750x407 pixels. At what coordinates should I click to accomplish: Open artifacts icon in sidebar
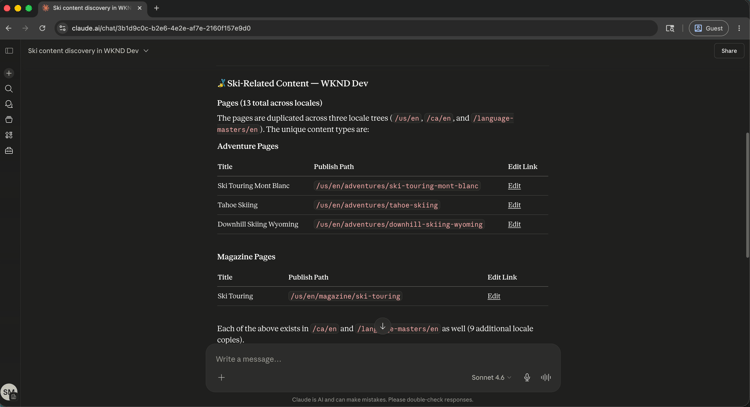point(9,135)
